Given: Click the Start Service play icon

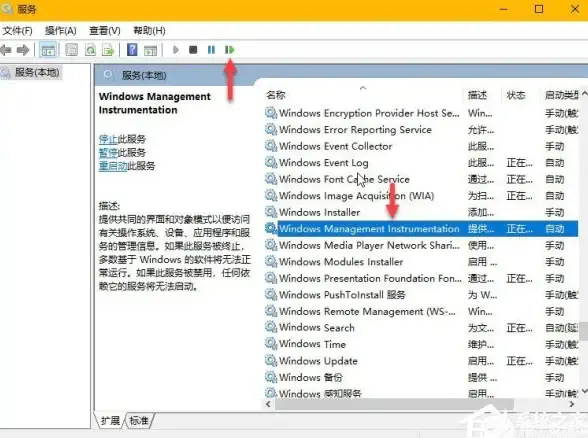Looking at the screenshot, I should tap(176, 50).
